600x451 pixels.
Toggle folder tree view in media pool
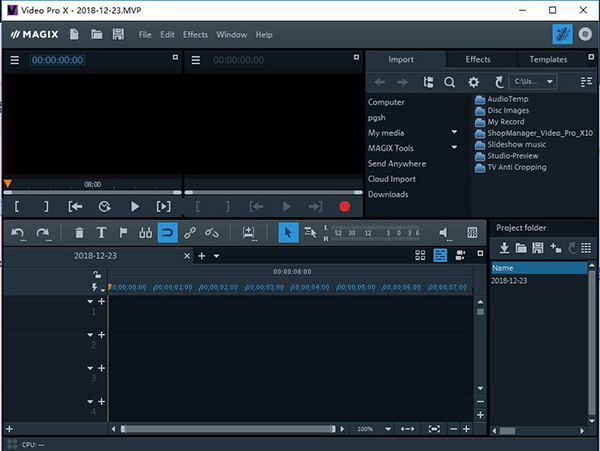pyautogui.click(x=428, y=82)
